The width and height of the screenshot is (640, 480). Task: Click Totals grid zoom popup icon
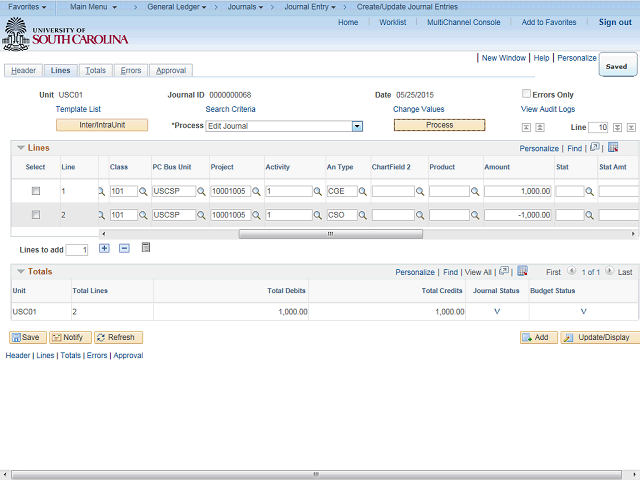click(x=504, y=271)
